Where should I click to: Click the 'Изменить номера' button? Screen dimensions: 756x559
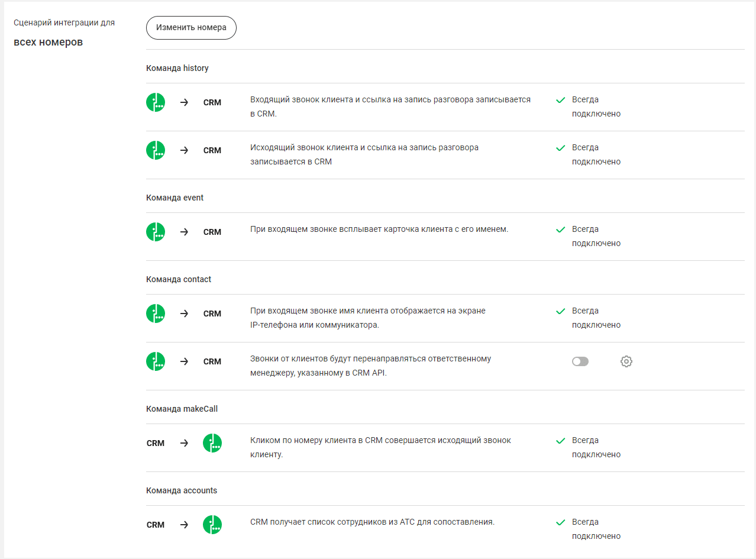click(191, 28)
